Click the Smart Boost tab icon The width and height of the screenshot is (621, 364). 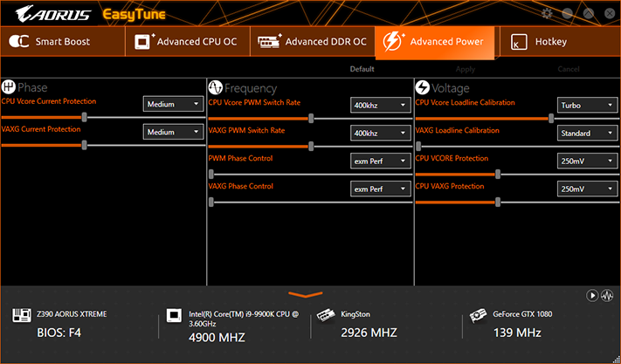tap(19, 41)
